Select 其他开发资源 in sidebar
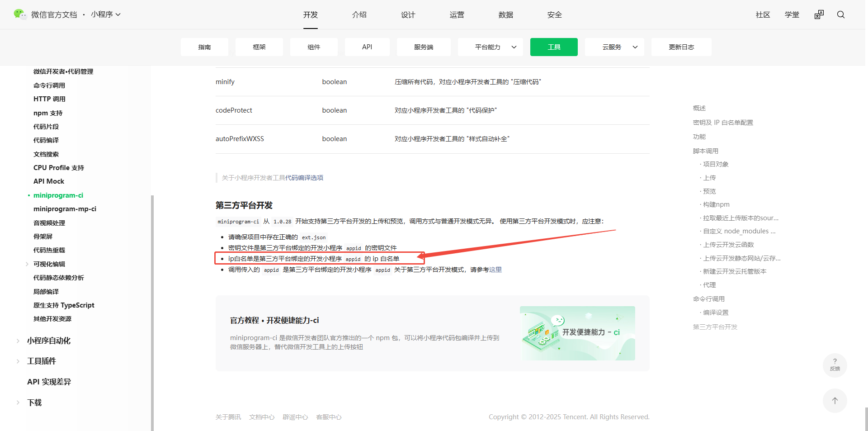 tap(52, 319)
